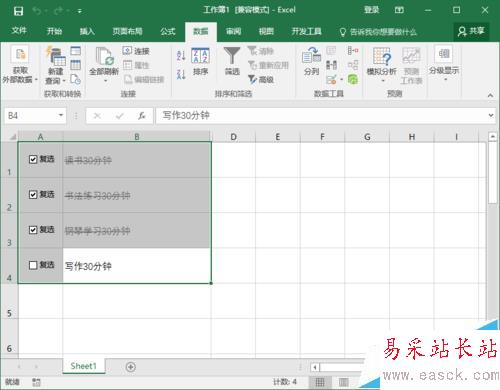Open the 新建查询 (New Query) dropdown
Viewport: 500px width, 390px height.
55,66
